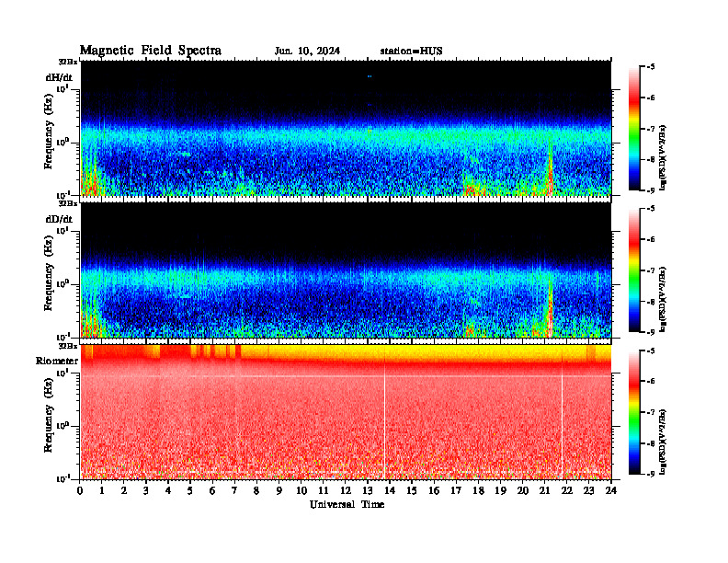728x563 pixels.
Task: Click the '32Hz' label above the dH/dt panel
Action: click(68, 62)
